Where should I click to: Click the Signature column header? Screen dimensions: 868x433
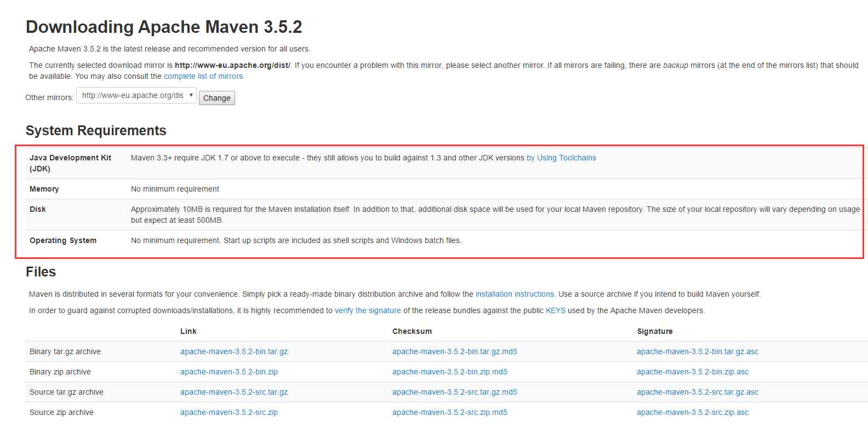point(655,331)
